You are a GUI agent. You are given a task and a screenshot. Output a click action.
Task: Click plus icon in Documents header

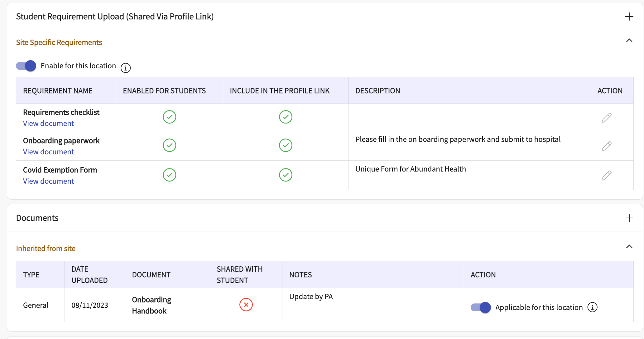(629, 218)
